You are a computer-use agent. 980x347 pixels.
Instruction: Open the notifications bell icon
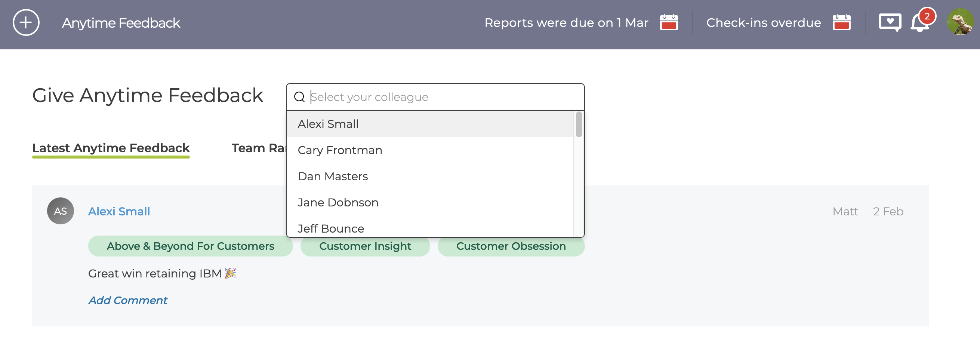[919, 23]
